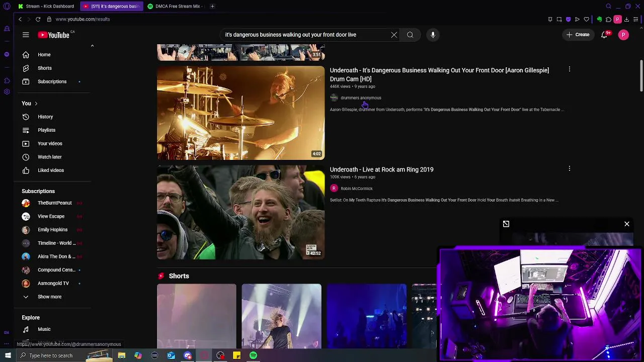
Task: View site info via lock icon
Action: [x=49, y=19]
